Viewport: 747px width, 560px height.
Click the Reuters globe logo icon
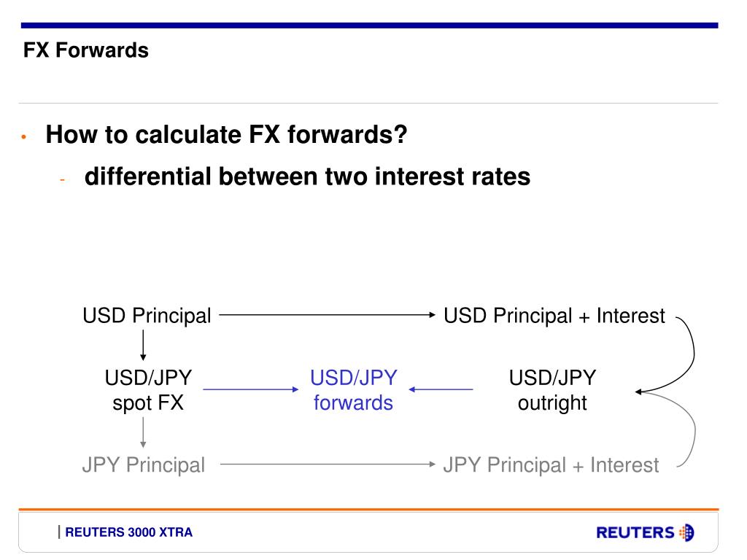686,532
